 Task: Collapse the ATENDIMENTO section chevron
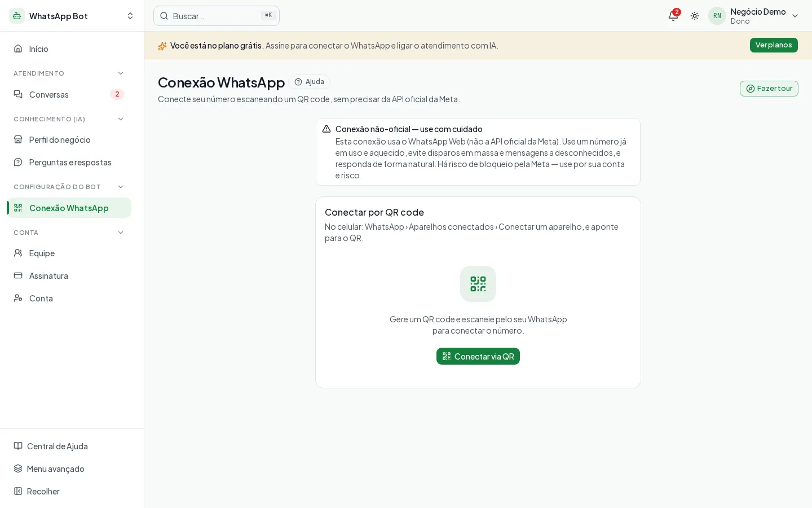click(121, 73)
